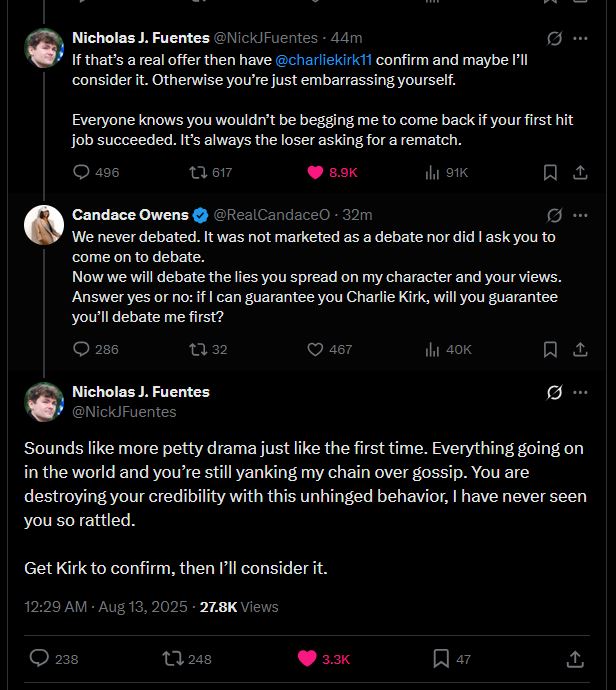Bookmark the main tweet with 47 bookmarks
The width and height of the screenshot is (616, 690).
coord(441,658)
